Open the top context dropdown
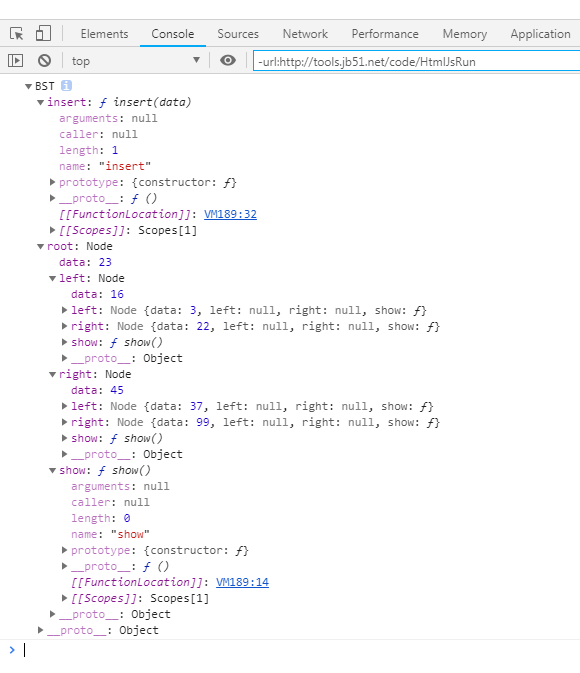The image size is (580, 673). pos(136,61)
